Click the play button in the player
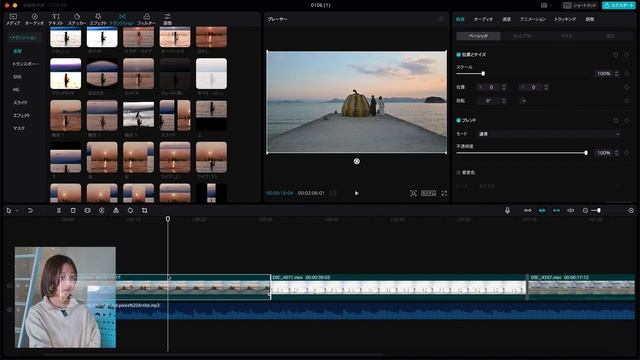This screenshot has width=640, height=360. [357, 193]
